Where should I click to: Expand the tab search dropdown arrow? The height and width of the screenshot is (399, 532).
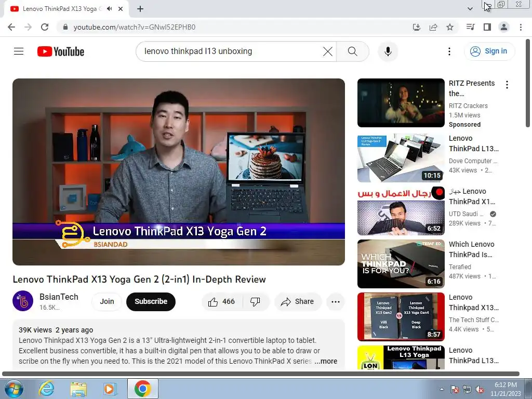[x=470, y=9]
